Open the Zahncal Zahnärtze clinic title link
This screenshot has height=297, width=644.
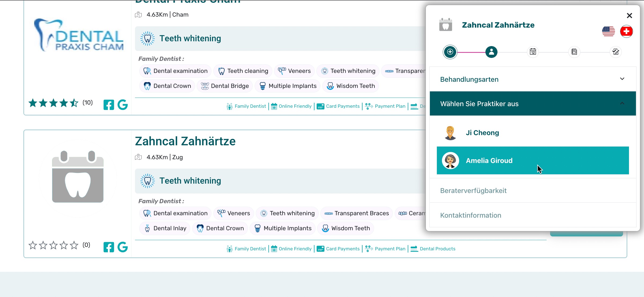[x=185, y=141]
